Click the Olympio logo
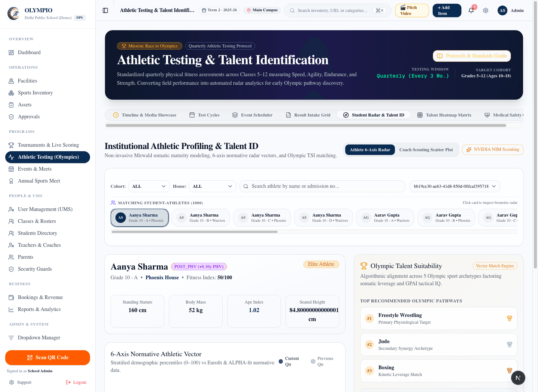This screenshot has height=392, width=538. tap(14, 13)
